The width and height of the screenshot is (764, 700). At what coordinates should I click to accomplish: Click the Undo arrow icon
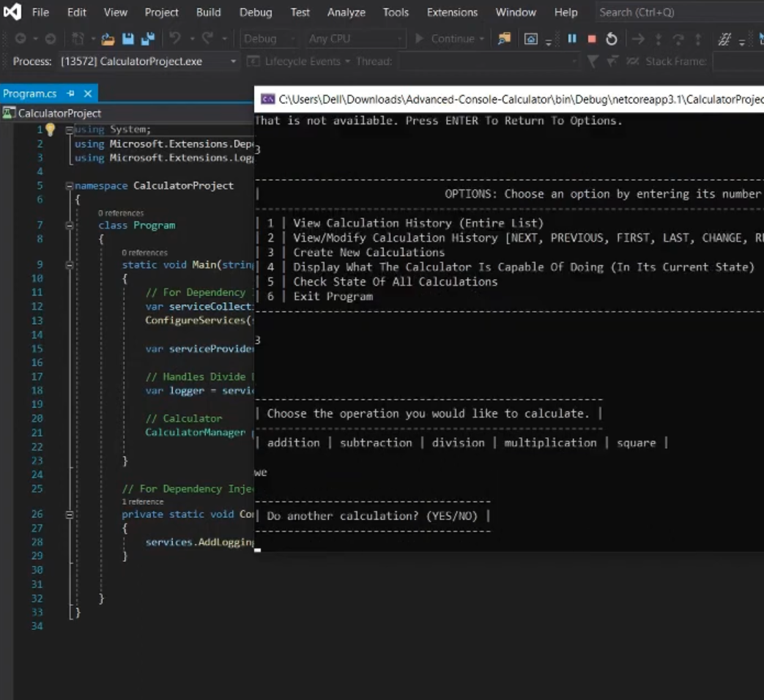tap(175, 38)
